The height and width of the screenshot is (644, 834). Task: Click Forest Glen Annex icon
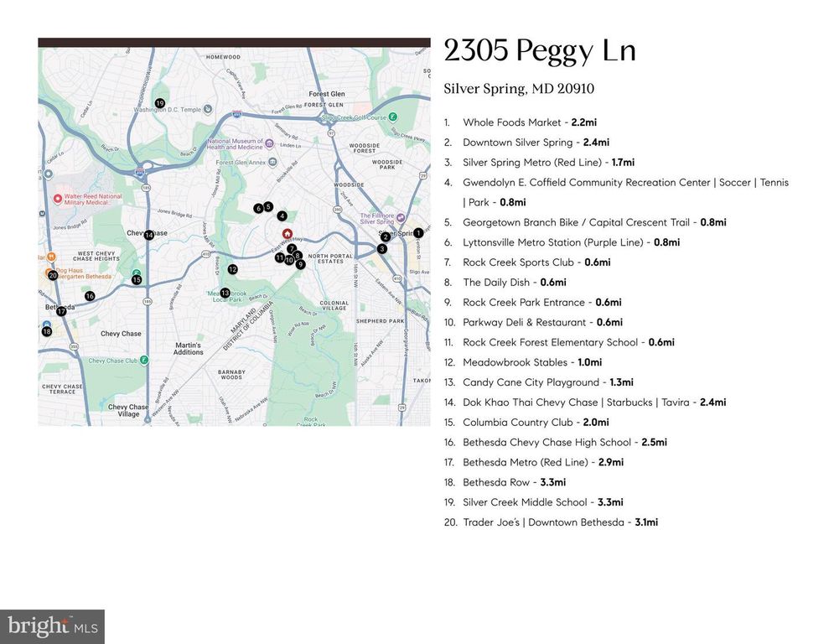(272, 162)
